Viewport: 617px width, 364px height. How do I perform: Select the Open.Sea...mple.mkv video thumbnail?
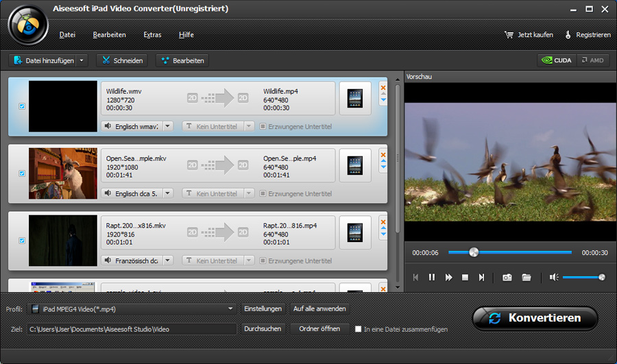point(63,173)
